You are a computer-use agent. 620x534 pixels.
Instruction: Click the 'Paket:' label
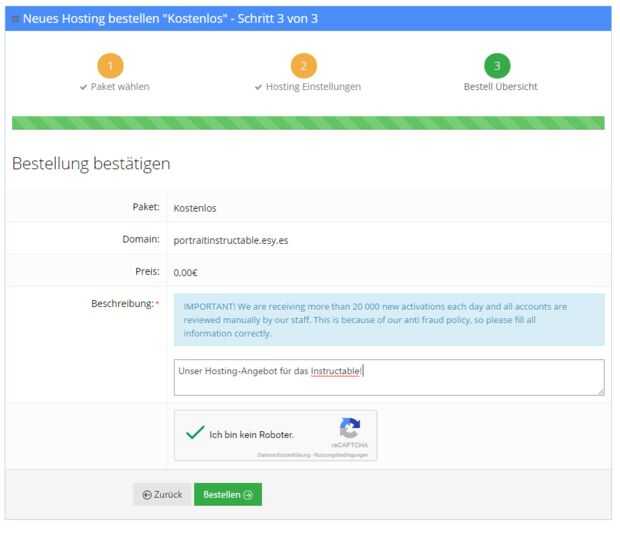coord(146,207)
